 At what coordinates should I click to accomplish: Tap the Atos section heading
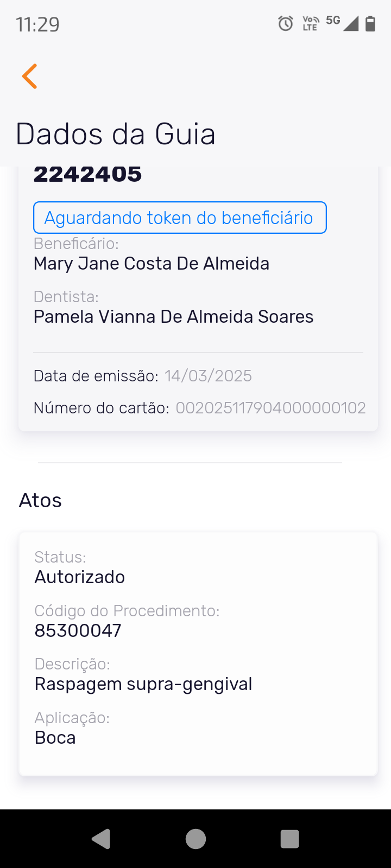point(40,500)
